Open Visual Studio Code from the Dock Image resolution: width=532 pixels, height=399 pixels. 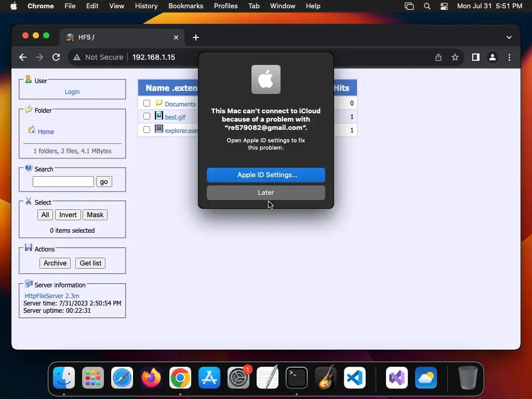tap(354, 378)
